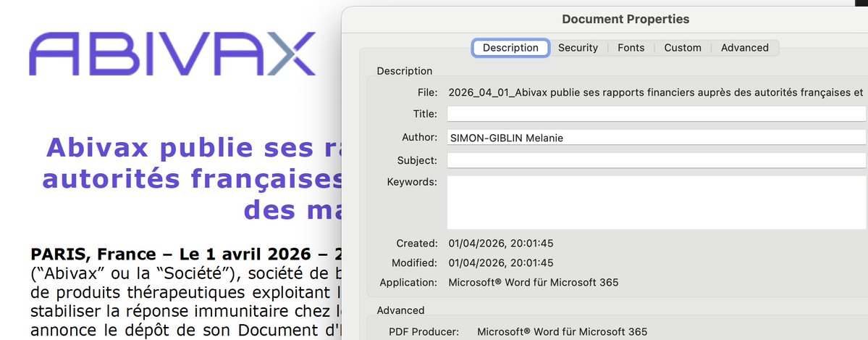Open the Fonts tab
This screenshot has height=340, width=868.
click(x=631, y=48)
